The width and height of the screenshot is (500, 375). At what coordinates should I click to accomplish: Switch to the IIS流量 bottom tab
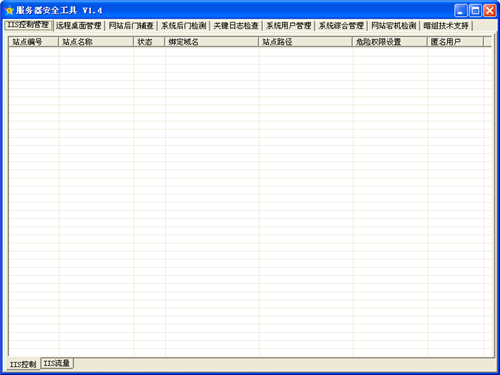click(57, 363)
